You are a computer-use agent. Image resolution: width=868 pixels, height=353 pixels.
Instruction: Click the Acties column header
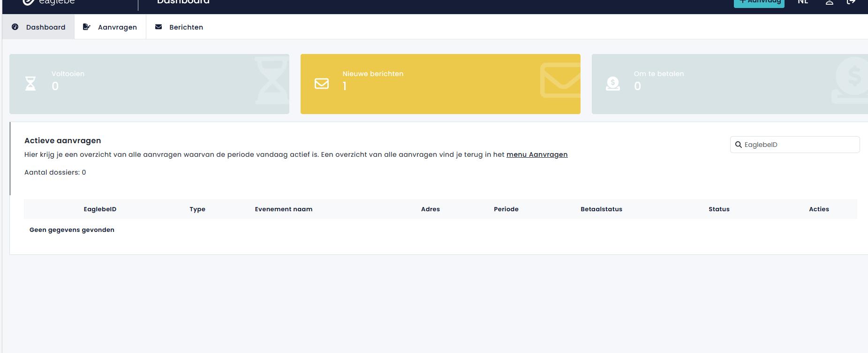pyautogui.click(x=819, y=209)
